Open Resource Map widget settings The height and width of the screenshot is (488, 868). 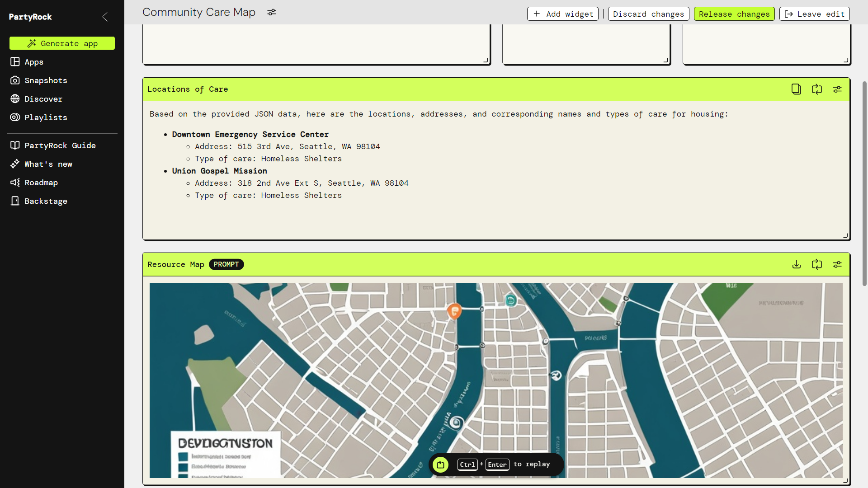837,264
